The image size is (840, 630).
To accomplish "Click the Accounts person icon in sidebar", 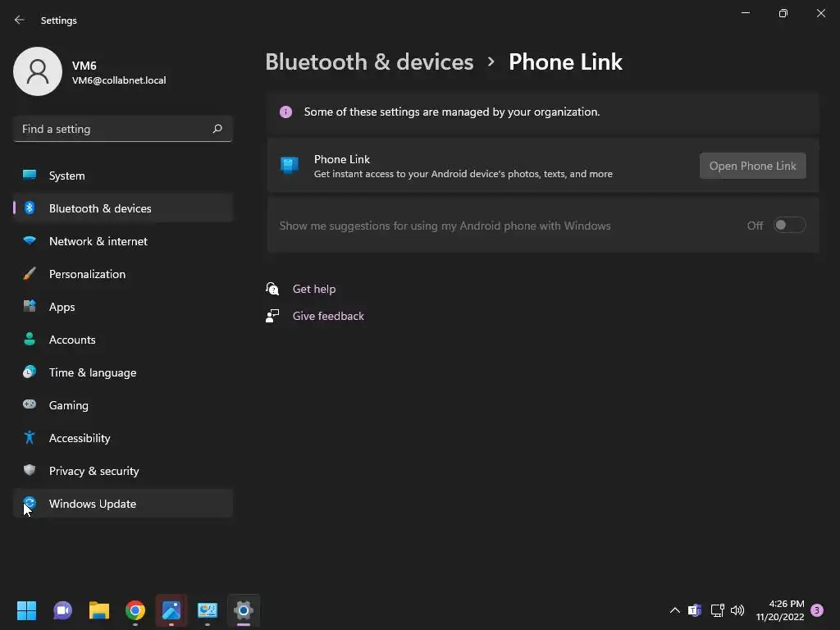I will [30, 339].
